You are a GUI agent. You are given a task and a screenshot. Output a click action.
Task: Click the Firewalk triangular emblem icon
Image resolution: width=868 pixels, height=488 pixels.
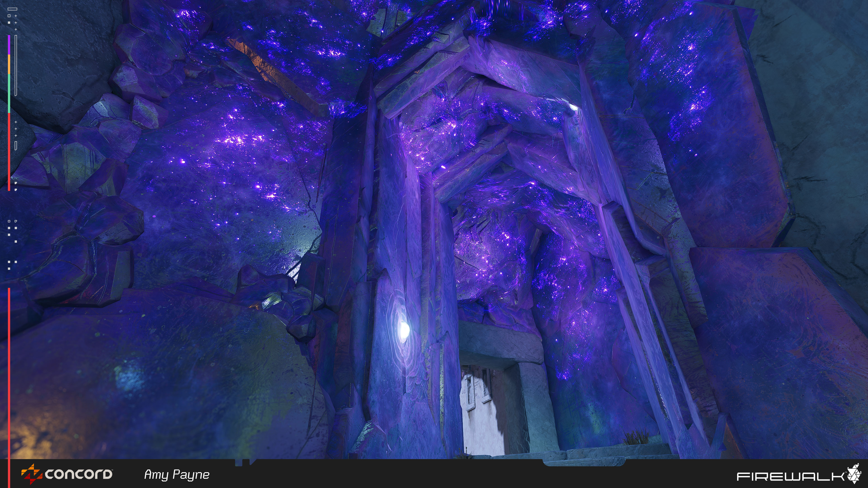point(854,473)
